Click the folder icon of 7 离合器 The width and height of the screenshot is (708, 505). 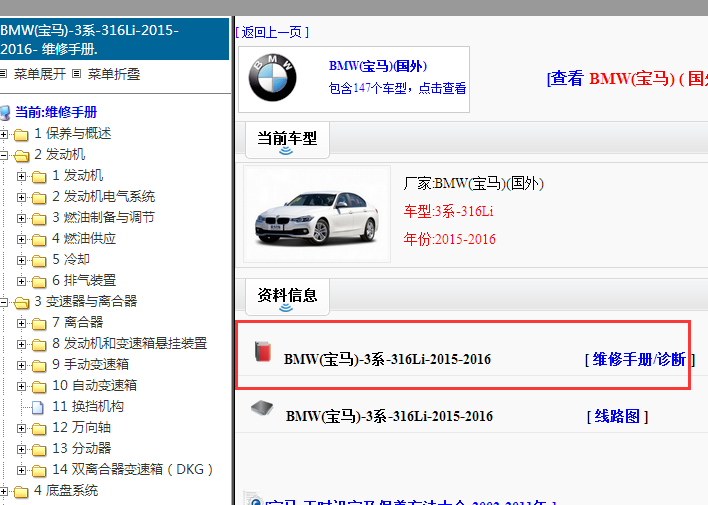tap(39, 324)
